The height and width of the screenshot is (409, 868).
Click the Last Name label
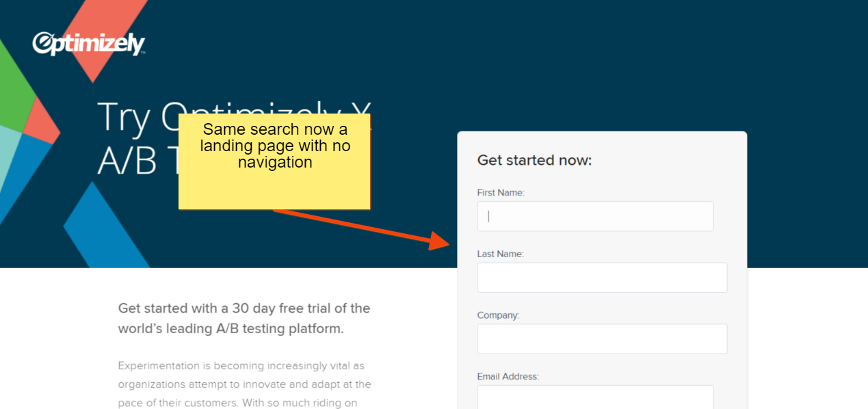(500, 254)
